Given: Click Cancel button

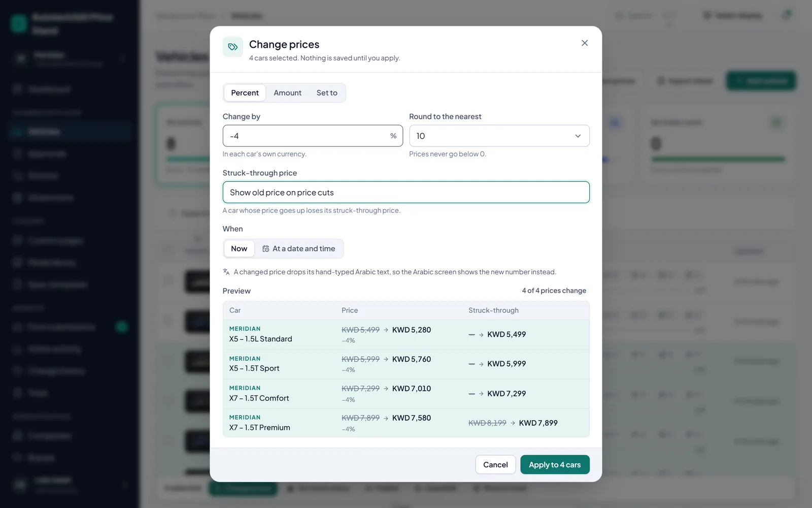Looking at the screenshot, I should [495, 465].
